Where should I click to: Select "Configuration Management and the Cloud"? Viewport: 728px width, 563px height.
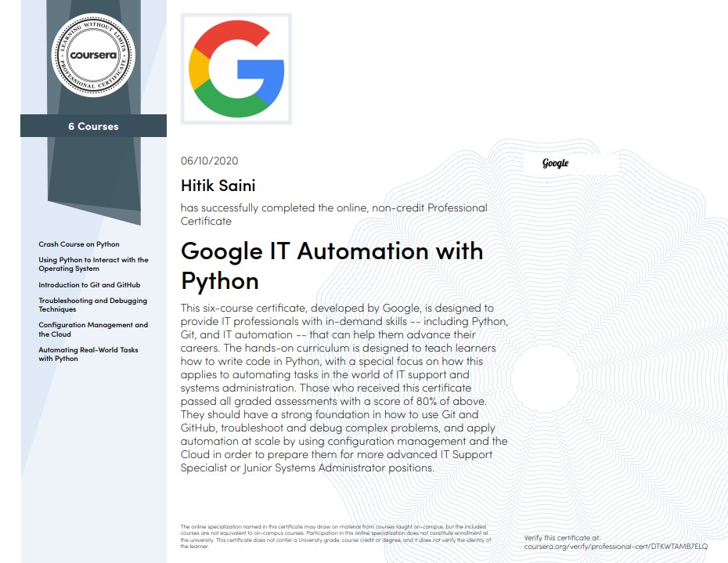click(92, 328)
